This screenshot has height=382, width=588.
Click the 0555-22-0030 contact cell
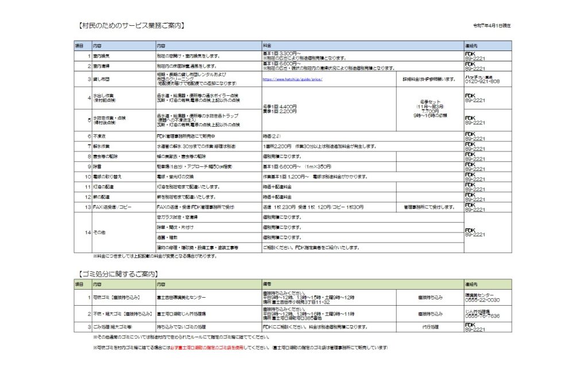(482, 300)
